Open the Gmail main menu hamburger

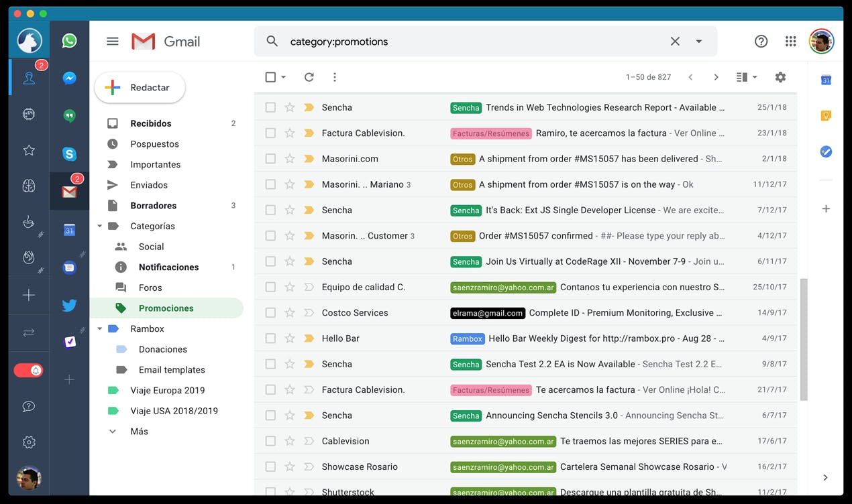(x=113, y=42)
